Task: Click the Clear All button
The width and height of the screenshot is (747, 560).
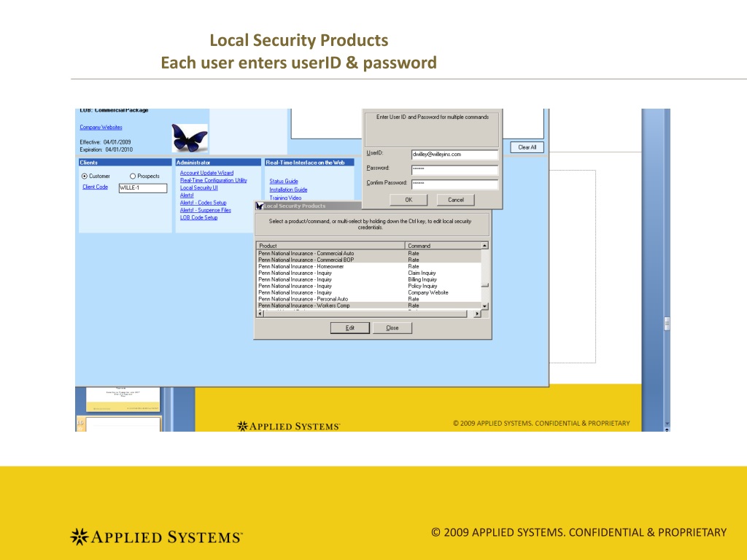Action: [x=527, y=147]
